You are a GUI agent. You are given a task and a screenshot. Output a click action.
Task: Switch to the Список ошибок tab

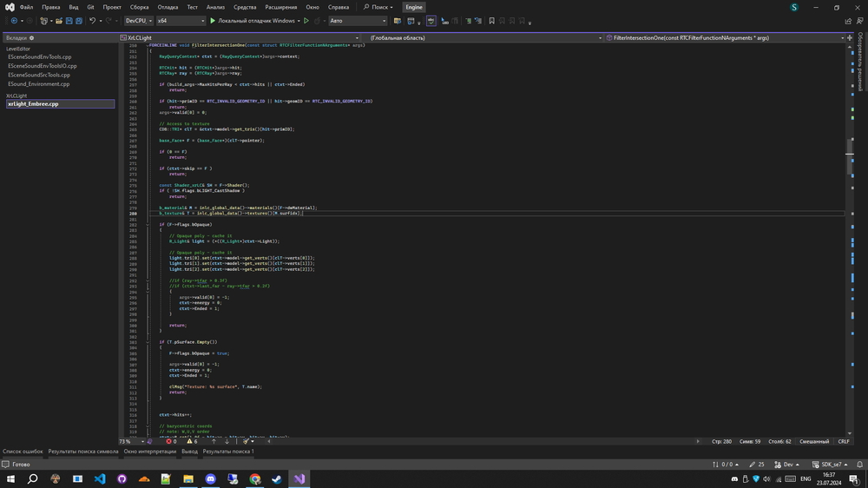pos(23,452)
